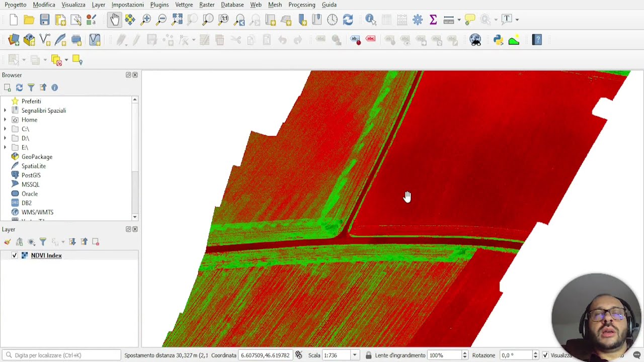The height and width of the screenshot is (362, 644).
Task: Click the Zoom Out magnifier tool
Action: [x=162, y=20]
